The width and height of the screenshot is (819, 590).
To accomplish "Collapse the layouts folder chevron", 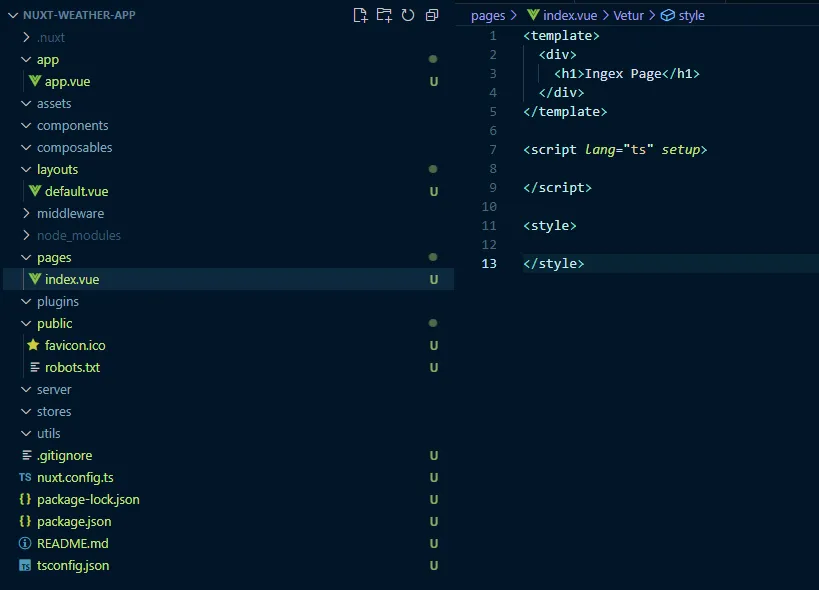I will click(26, 169).
